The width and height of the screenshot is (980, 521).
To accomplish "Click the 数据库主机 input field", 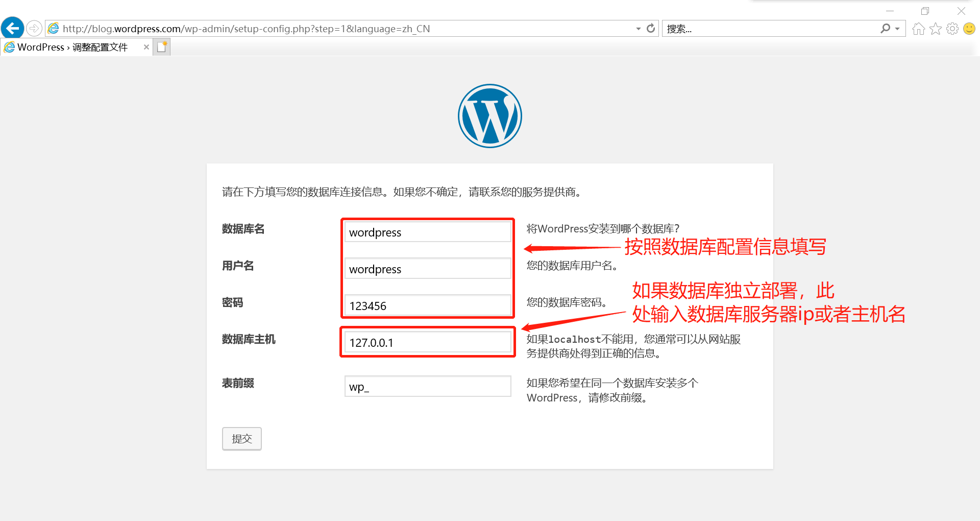I will coord(428,343).
